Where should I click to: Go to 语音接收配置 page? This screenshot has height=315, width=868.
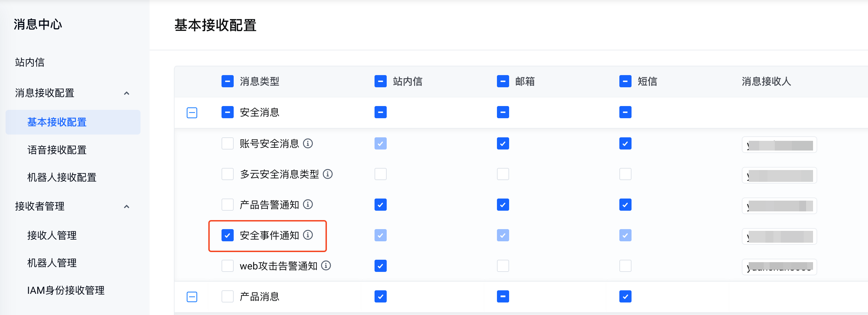pos(57,150)
